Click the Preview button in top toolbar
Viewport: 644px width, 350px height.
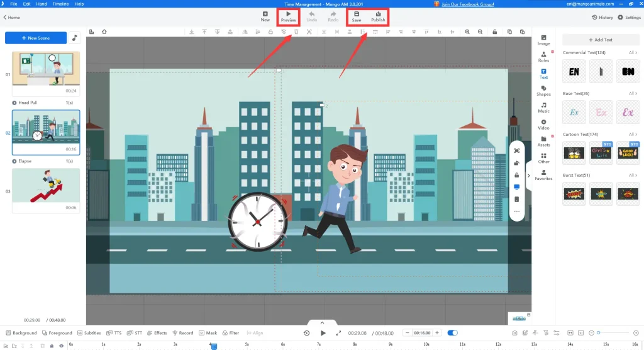tap(288, 16)
